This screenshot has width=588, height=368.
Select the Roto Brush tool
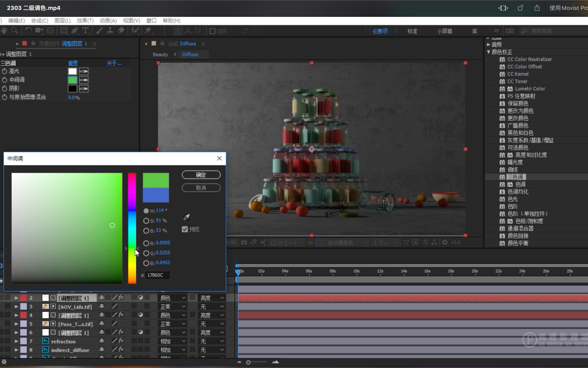tap(135, 31)
